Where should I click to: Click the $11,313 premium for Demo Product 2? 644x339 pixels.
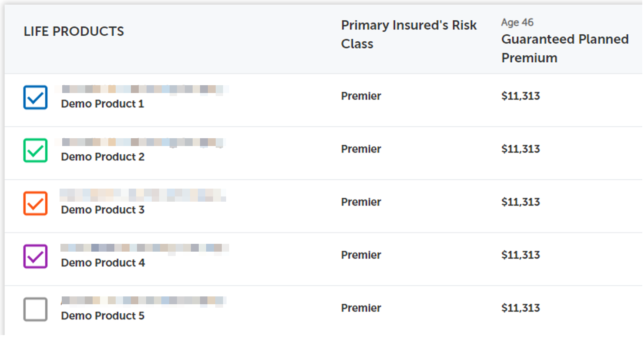coord(521,149)
